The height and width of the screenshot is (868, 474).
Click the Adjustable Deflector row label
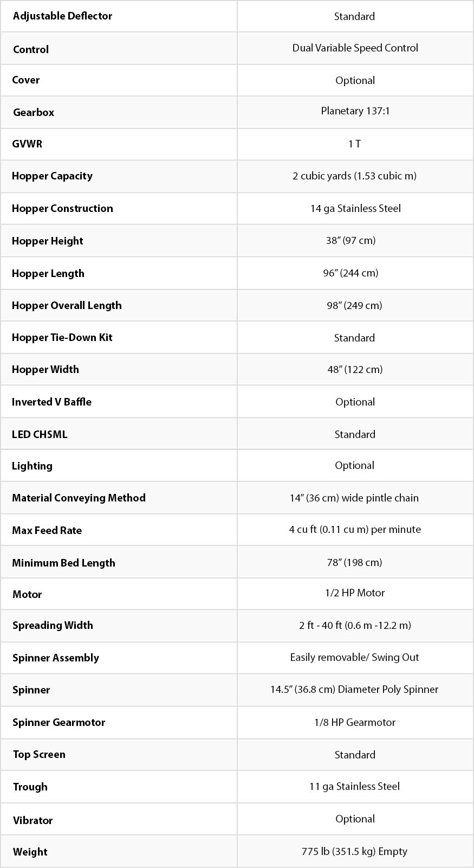coord(62,16)
